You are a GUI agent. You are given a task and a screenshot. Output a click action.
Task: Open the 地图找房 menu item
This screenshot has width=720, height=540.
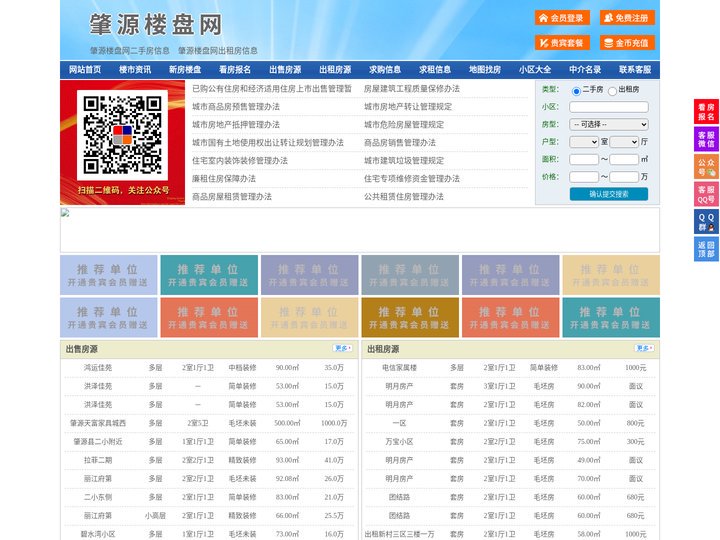point(485,70)
